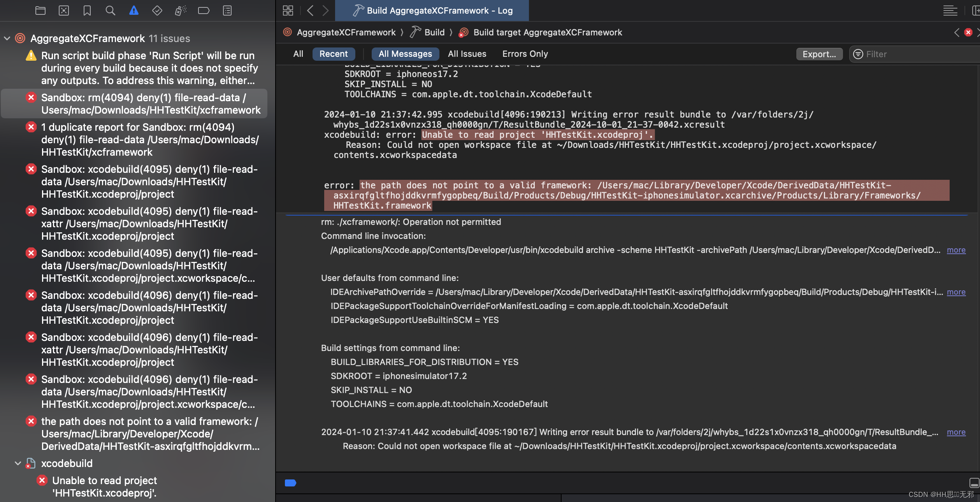Expand 'more' link on command line invocation
Viewport: 980px width, 502px height.
pyautogui.click(x=956, y=250)
